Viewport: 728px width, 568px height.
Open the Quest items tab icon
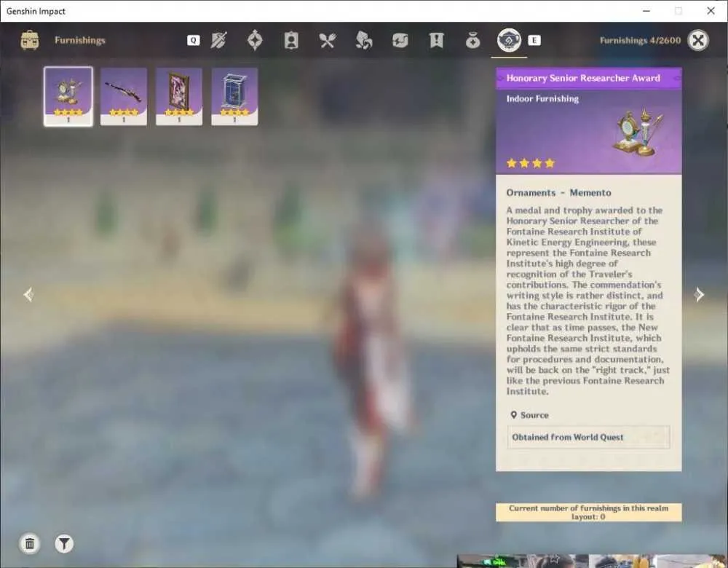[436, 40]
